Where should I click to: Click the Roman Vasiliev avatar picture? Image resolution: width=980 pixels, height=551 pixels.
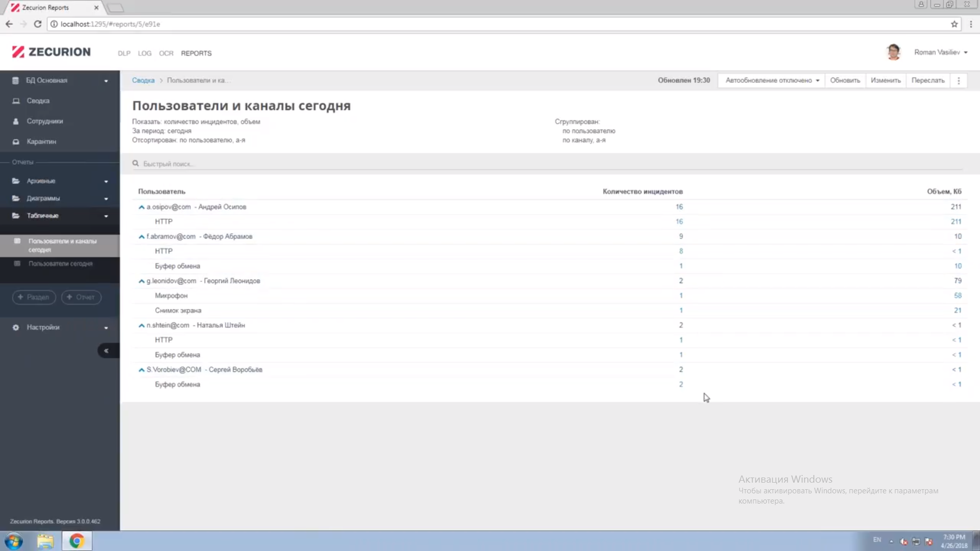coord(893,52)
